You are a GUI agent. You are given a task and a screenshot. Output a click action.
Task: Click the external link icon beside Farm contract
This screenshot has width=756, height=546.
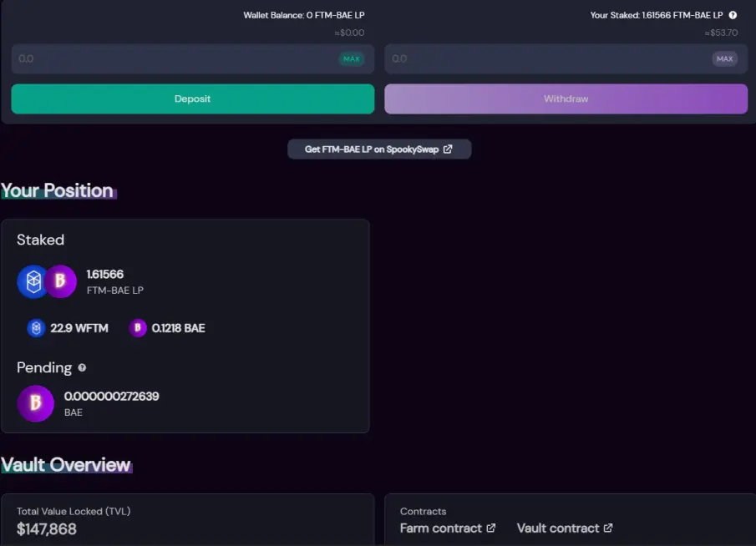click(491, 528)
